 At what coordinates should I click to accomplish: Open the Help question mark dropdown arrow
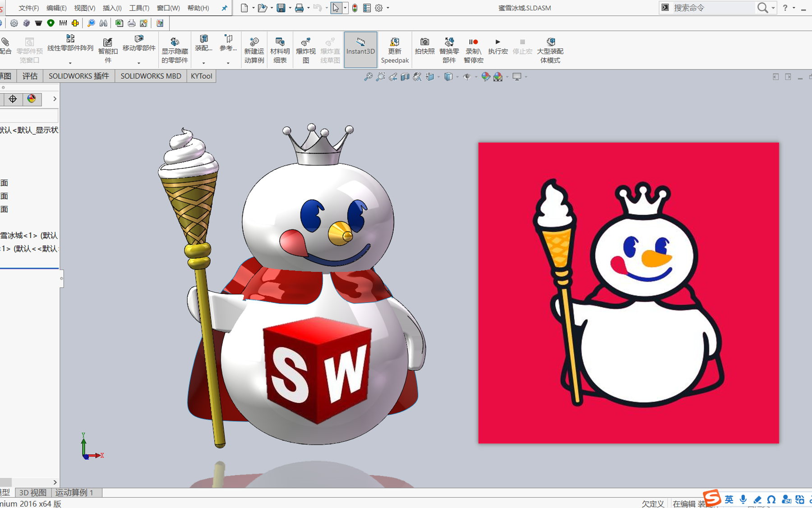coord(794,8)
